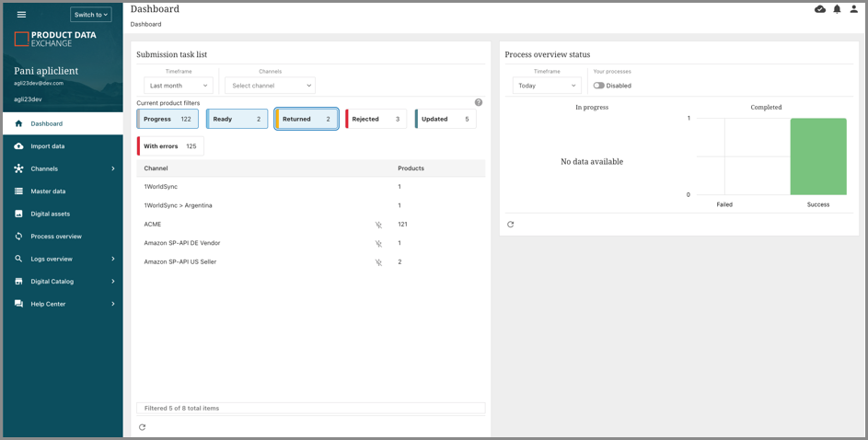The width and height of the screenshot is (868, 440).
Task: Toggle the Returned product filter
Action: (x=307, y=119)
